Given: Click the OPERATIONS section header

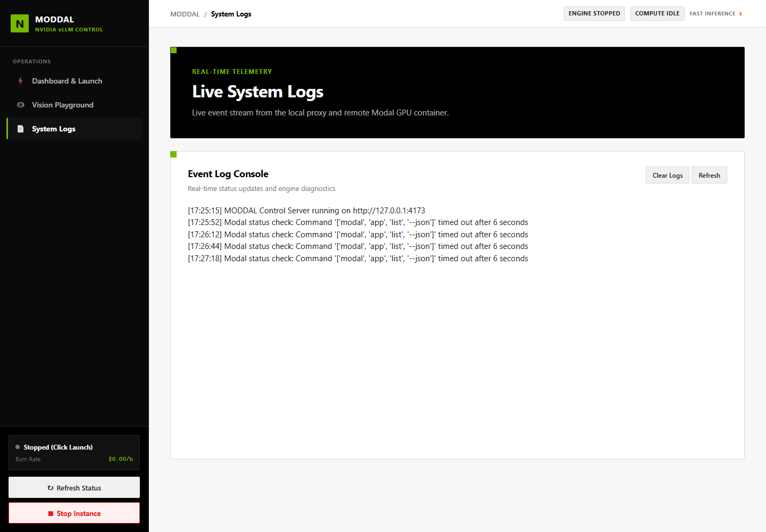Looking at the screenshot, I should 32,62.
